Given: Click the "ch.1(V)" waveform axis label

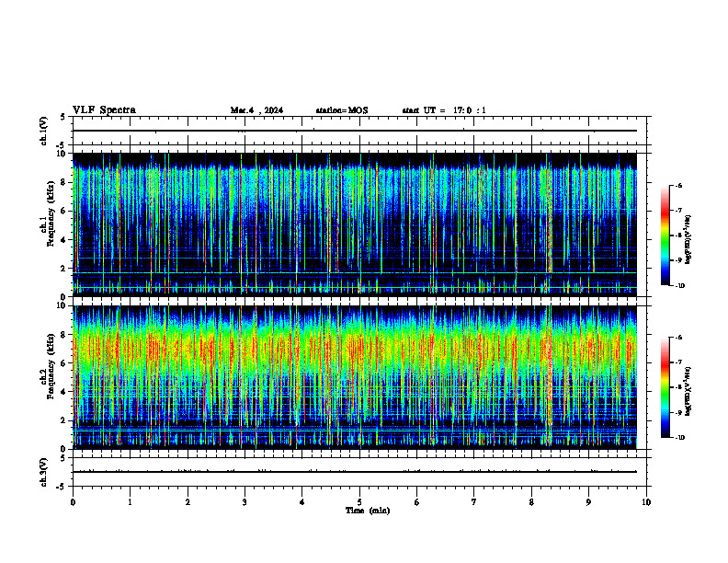Looking at the screenshot, I should click(43, 131).
